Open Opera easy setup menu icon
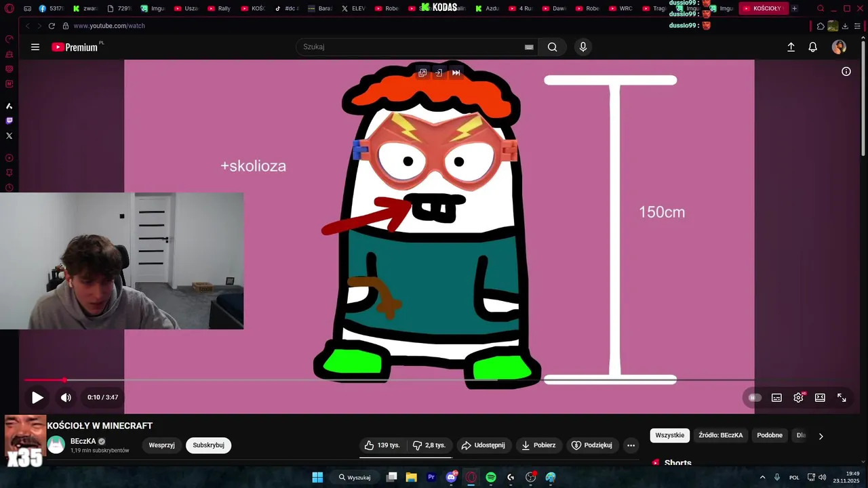 [x=857, y=26]
